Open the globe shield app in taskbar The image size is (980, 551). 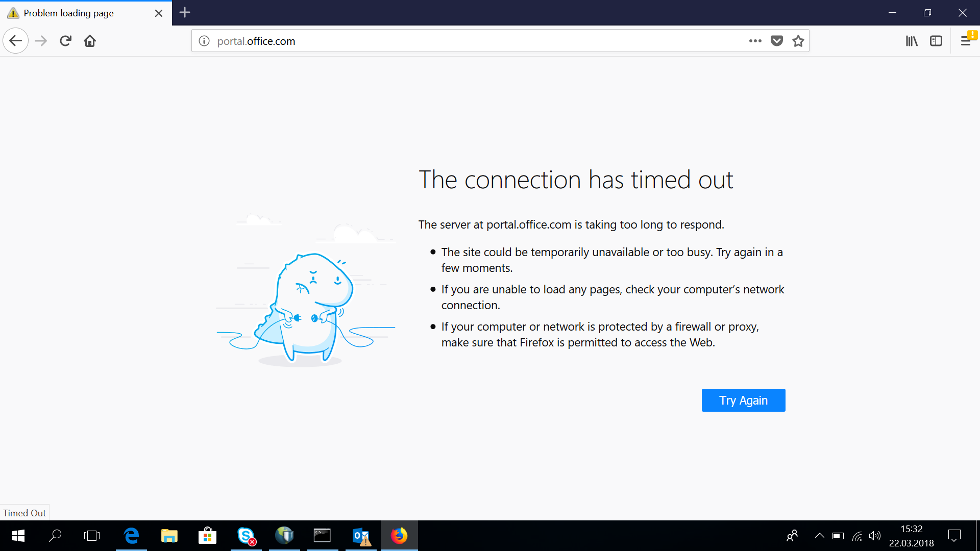pos(284,536)
